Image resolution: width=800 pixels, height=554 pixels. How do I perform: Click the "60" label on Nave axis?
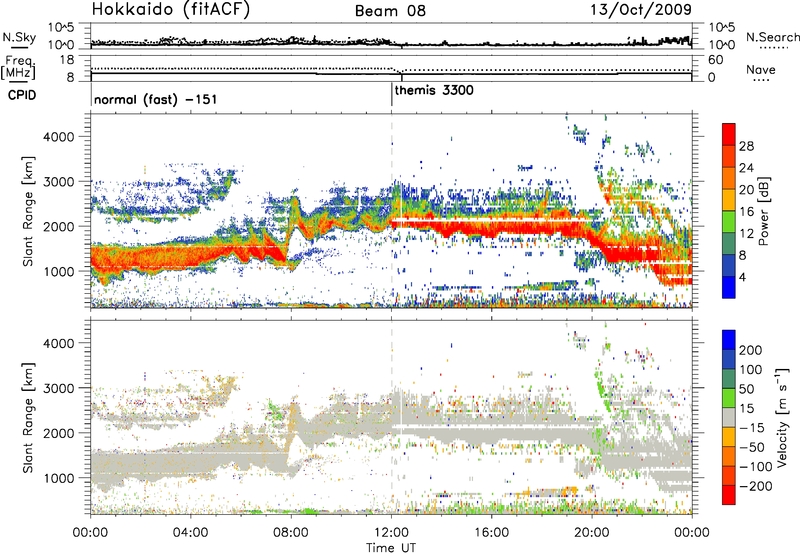click(x=714, y=60)
